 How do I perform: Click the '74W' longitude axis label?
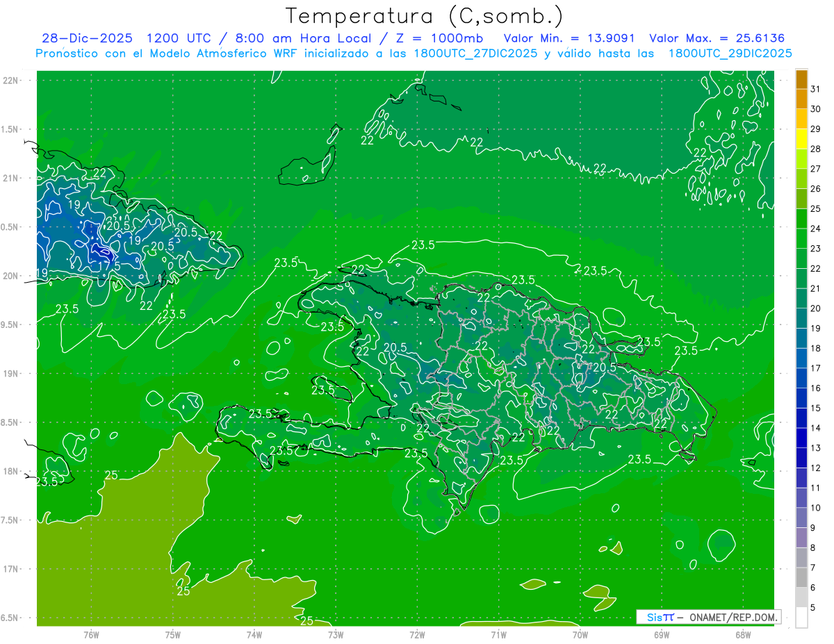(254, 635)
